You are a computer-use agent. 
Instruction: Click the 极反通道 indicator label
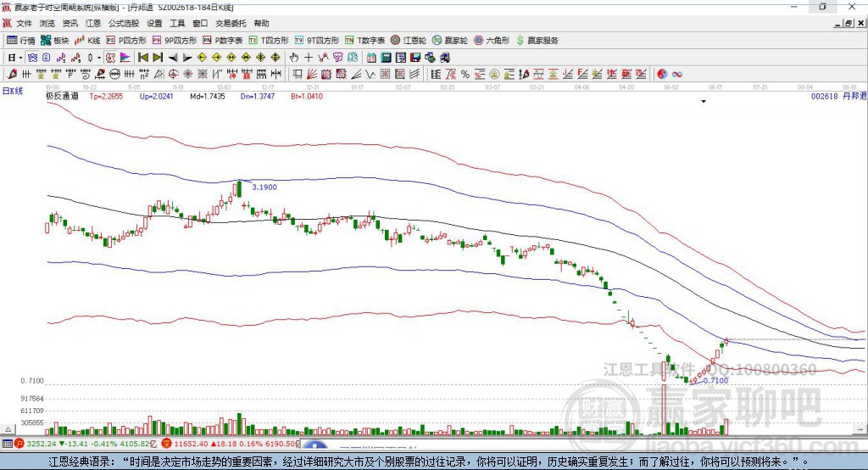click(62, 96)
